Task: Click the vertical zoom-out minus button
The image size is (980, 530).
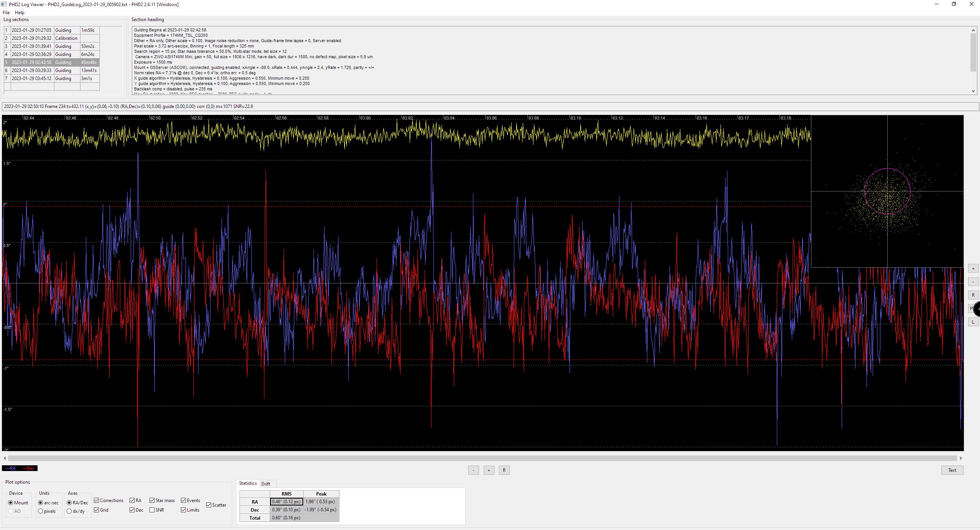Action: 973,282
